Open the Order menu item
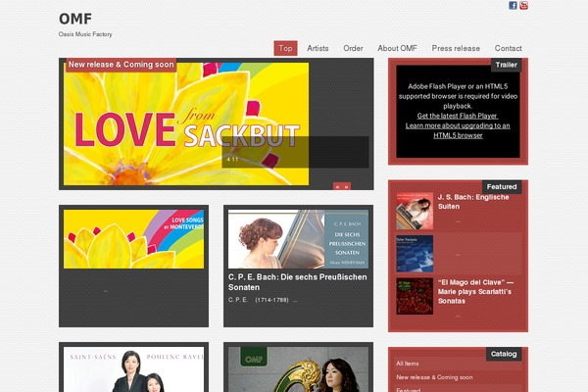Image resolution: width=588 pixels, height=392 pixels. coord(353,48)
